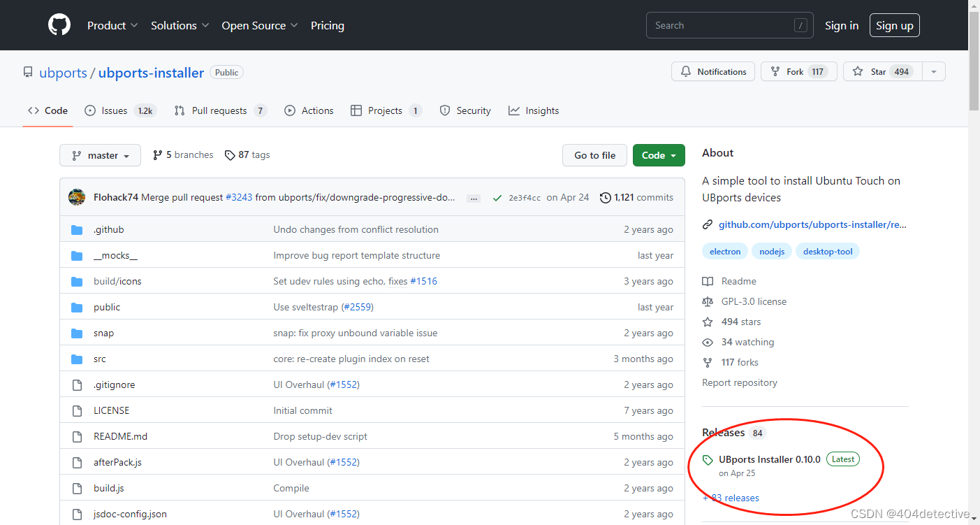Switch to the Issues tab
Screen dimensions: 980x525
tap(120, 110)
